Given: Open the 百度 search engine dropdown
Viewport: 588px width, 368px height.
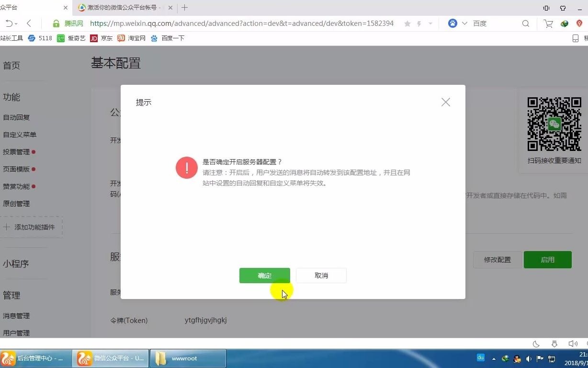Looking at the screenshot, I should click(x=479, y=23).
